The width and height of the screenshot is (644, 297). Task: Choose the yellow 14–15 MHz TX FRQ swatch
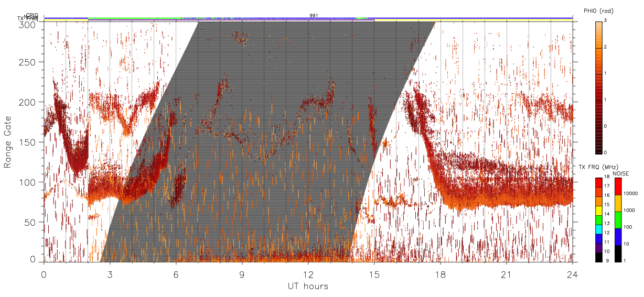(x=599, y=211)
